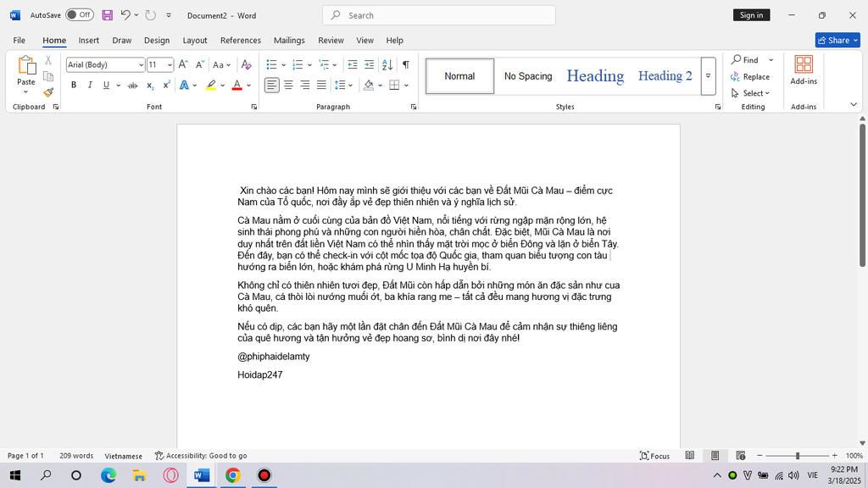
Task: Decrease paragraph indent
Action: pos(352,64)
